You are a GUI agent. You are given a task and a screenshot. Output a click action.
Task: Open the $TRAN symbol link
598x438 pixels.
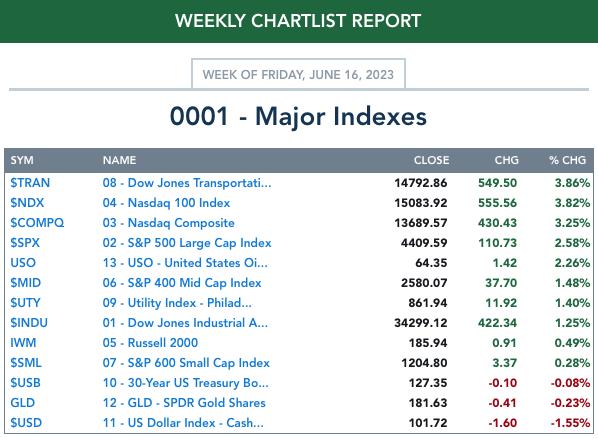30,183
